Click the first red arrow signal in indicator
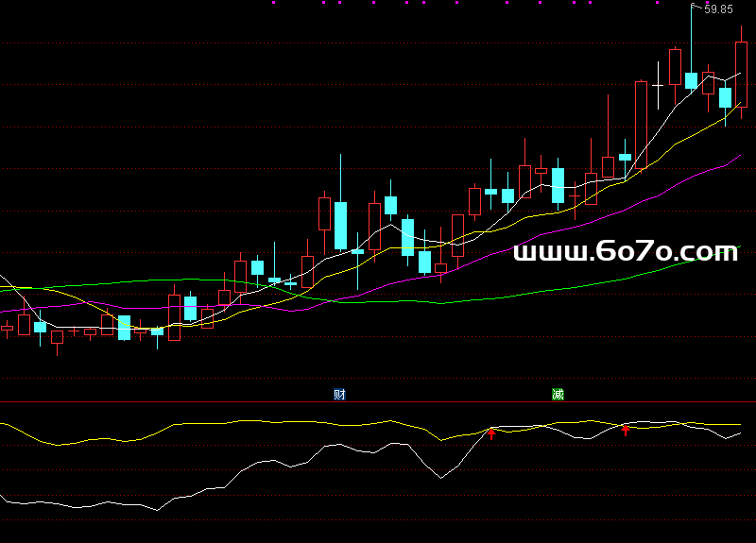756x543 pixels. click(491, 433)
